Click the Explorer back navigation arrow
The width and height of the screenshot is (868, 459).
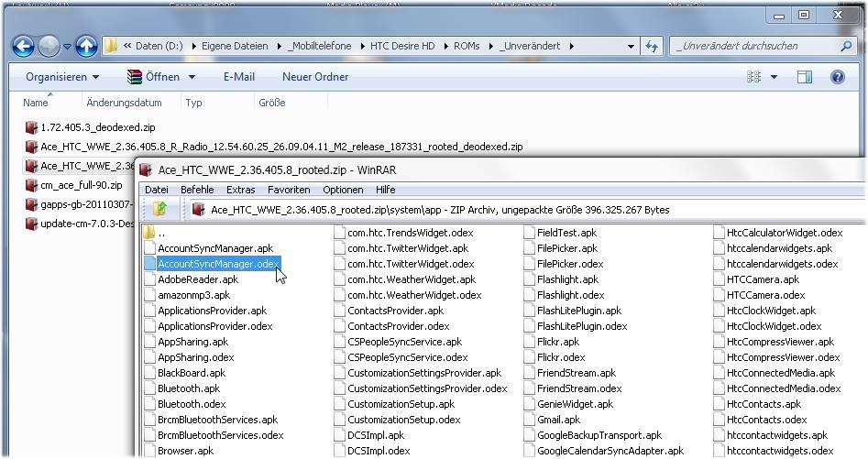click(23, 47)
